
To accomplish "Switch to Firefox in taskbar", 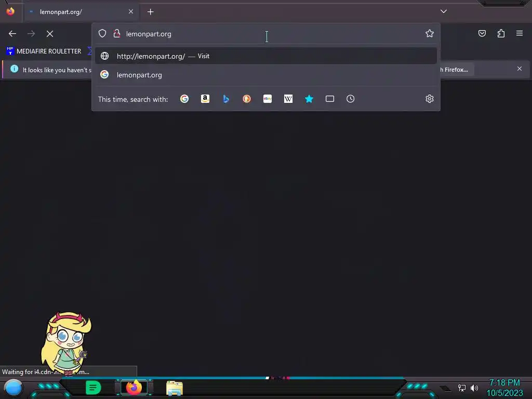I will coord(134,388).
